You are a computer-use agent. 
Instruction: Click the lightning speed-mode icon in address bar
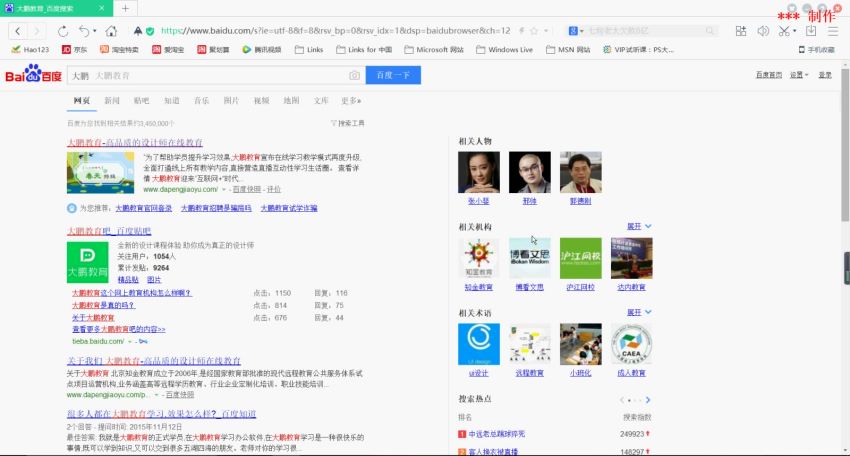click(x=521, y=31)
